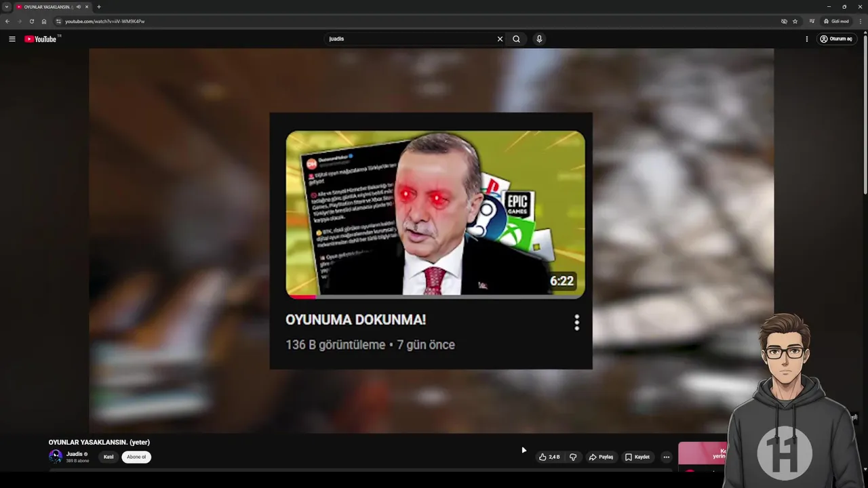Run the search with the magnifier button

pos(516,39)
